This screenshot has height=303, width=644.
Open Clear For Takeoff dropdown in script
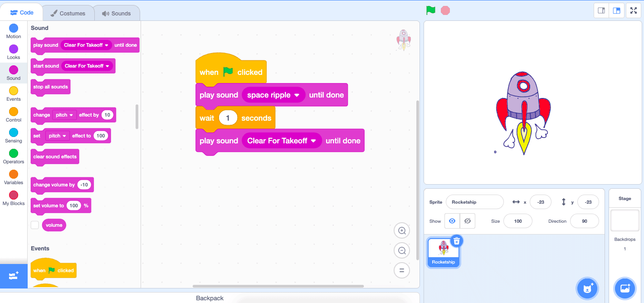[282, 141]
